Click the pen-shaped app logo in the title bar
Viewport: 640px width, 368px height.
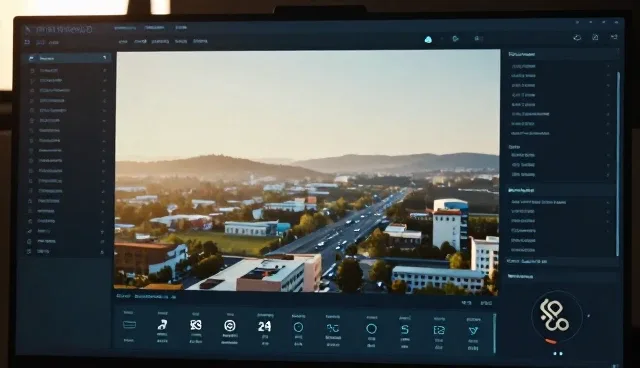click(28, 29)
